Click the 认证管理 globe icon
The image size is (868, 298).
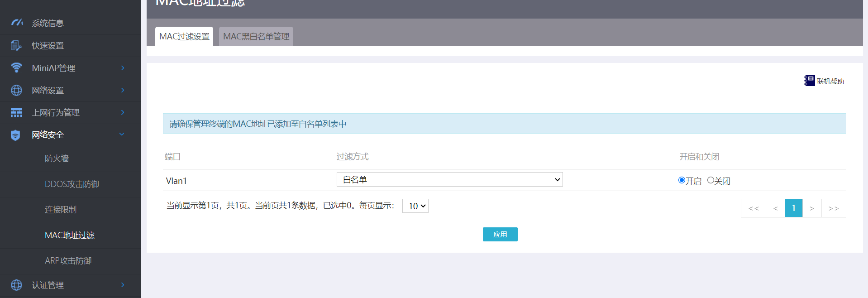click(x=16, y=285)
